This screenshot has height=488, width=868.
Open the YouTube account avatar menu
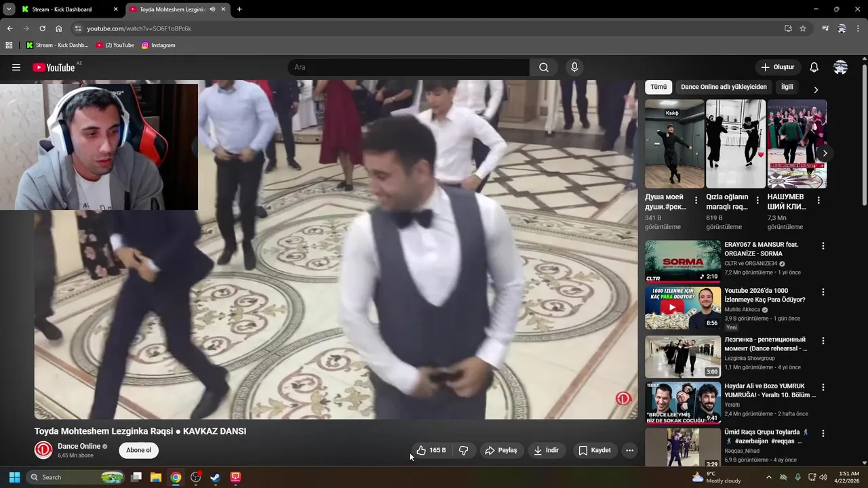(840, 67)
